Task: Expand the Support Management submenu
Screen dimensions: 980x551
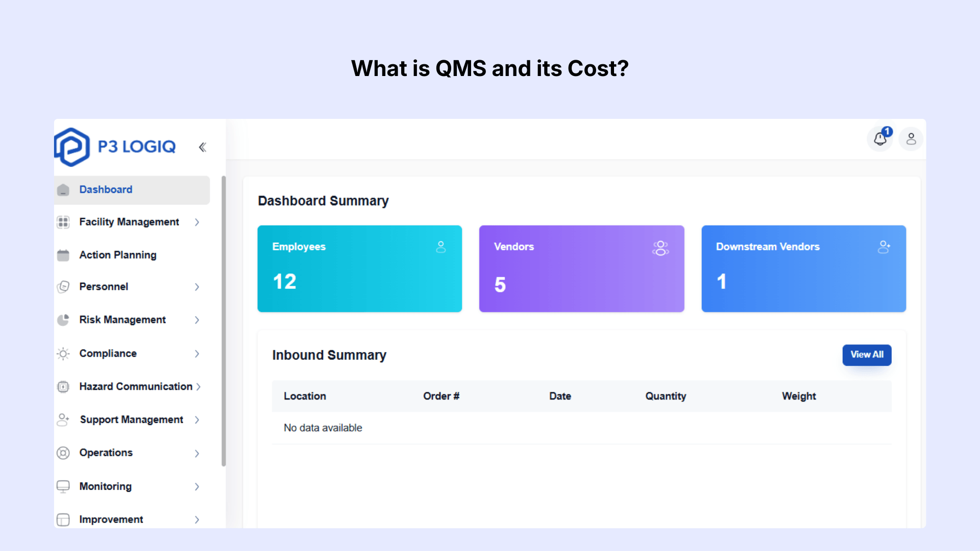Action: pos(197,420)
